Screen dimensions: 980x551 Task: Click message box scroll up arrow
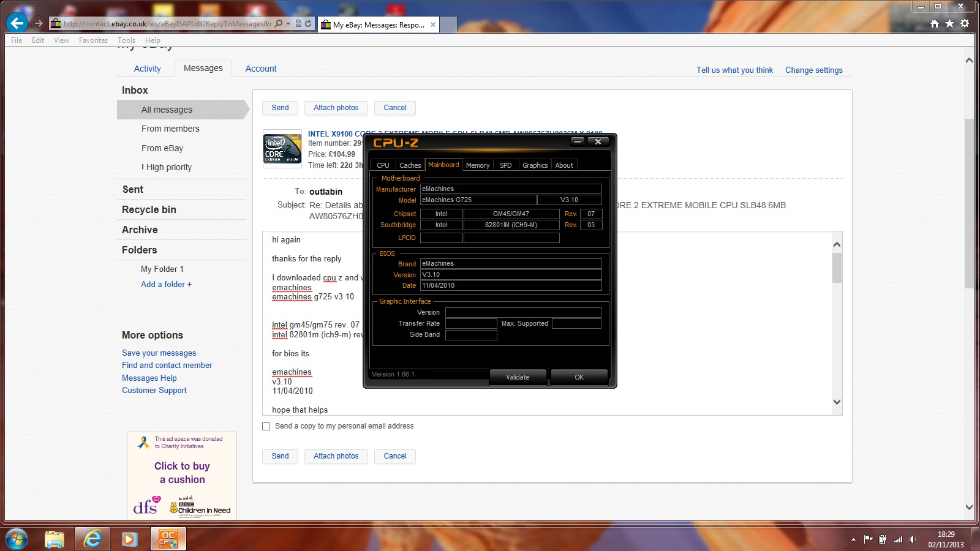837,244
